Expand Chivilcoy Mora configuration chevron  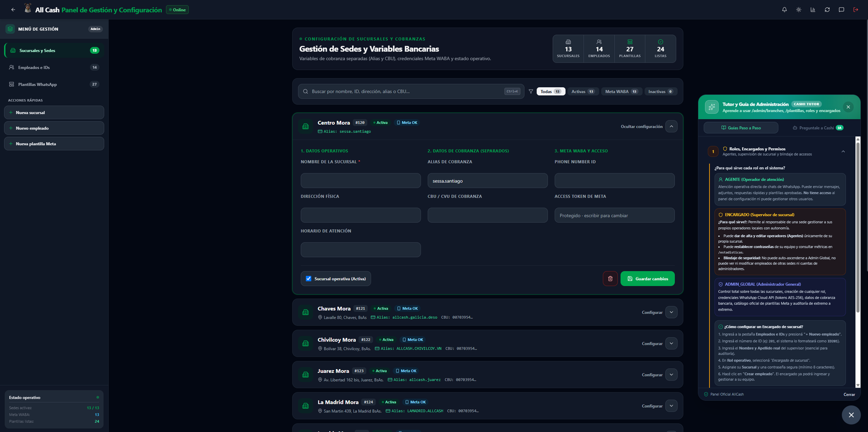point(671,344)
